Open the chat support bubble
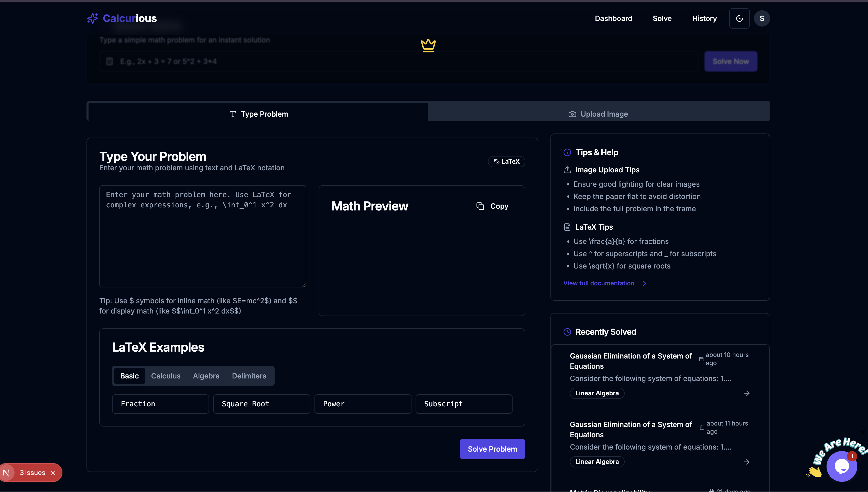The width and height of the screenshot is (868, 492). [x=841, y=467]
